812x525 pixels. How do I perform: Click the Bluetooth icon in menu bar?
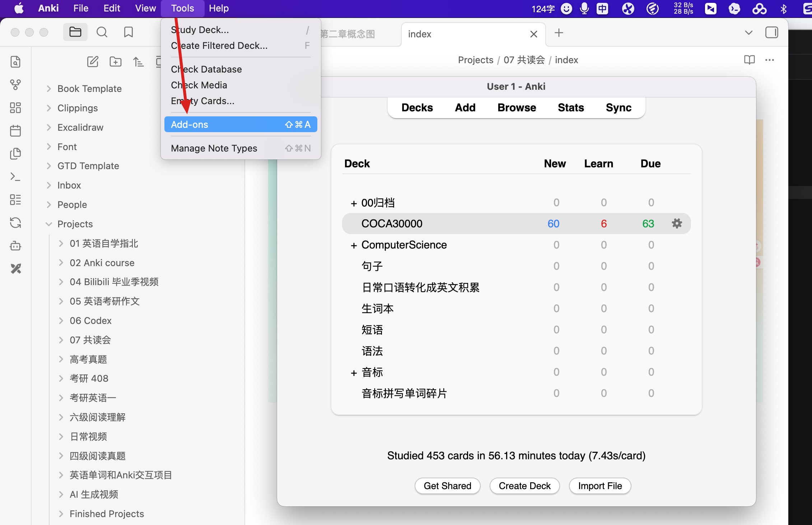783,9
